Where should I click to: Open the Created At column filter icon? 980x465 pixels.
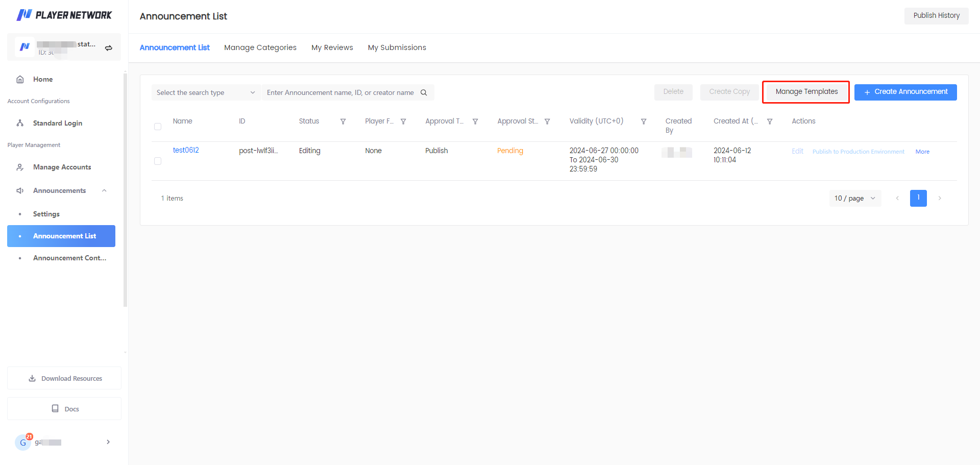(770, 121)
